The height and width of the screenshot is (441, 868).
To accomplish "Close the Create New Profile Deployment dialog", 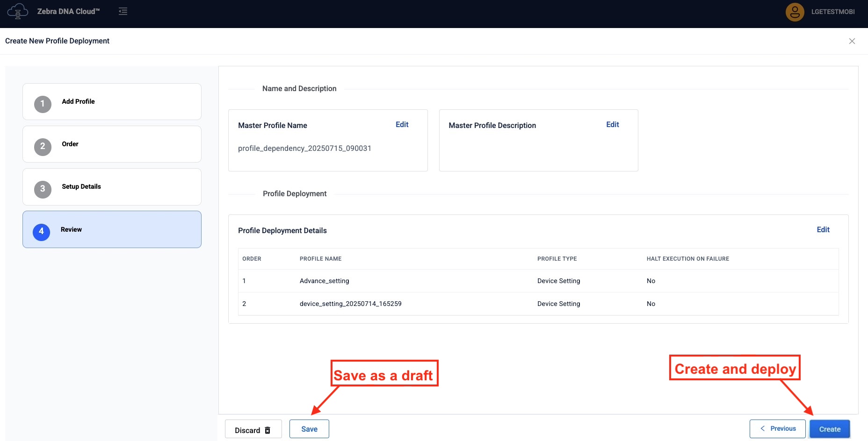I will click(852, 41).
